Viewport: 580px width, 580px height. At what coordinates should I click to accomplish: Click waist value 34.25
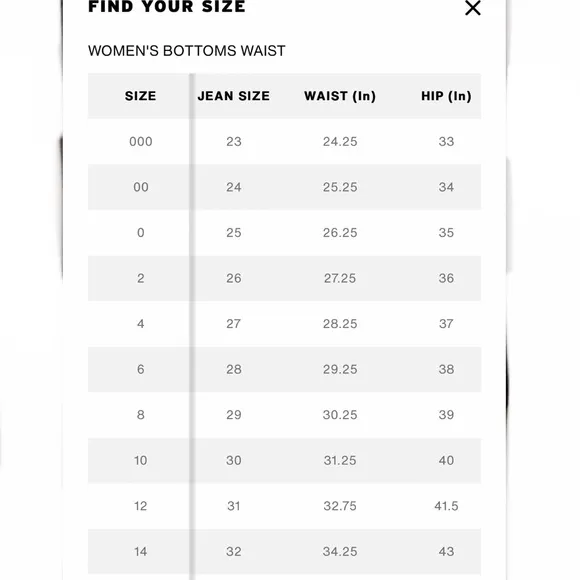click(340, 552)
